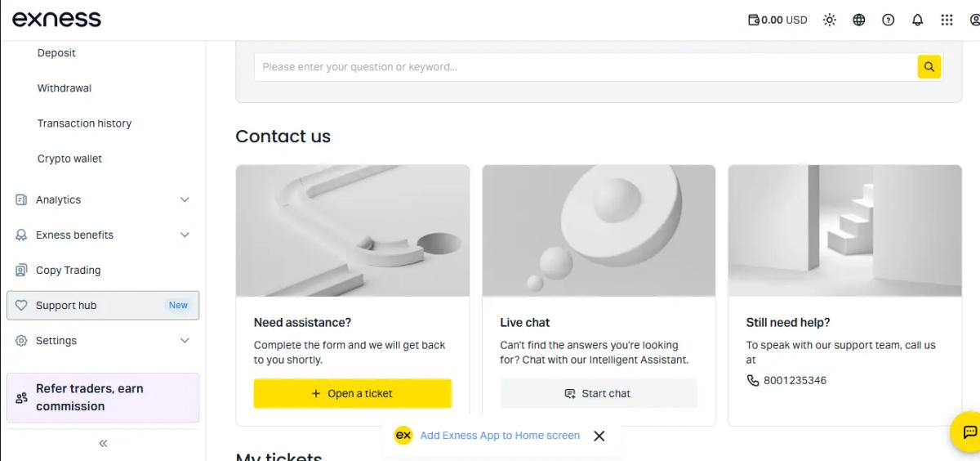This screenshot has width=980, height=461.
Task: Open the apps grid menu icon
Action: (947, 20)
